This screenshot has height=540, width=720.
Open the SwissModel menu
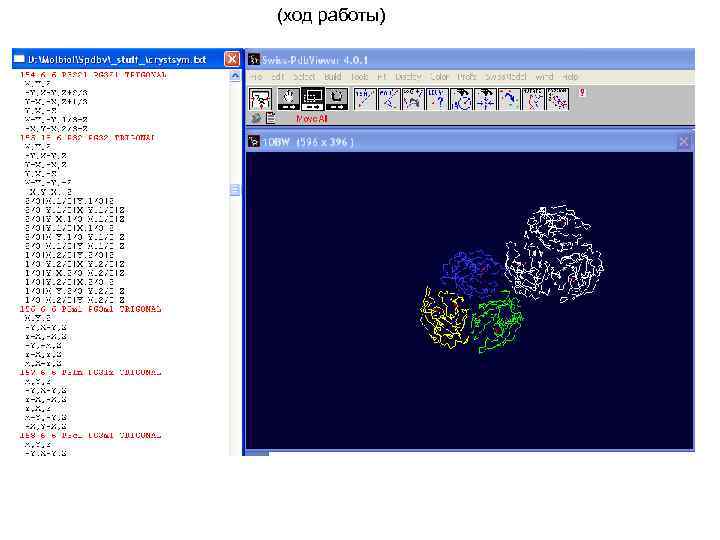pos(506,77)
